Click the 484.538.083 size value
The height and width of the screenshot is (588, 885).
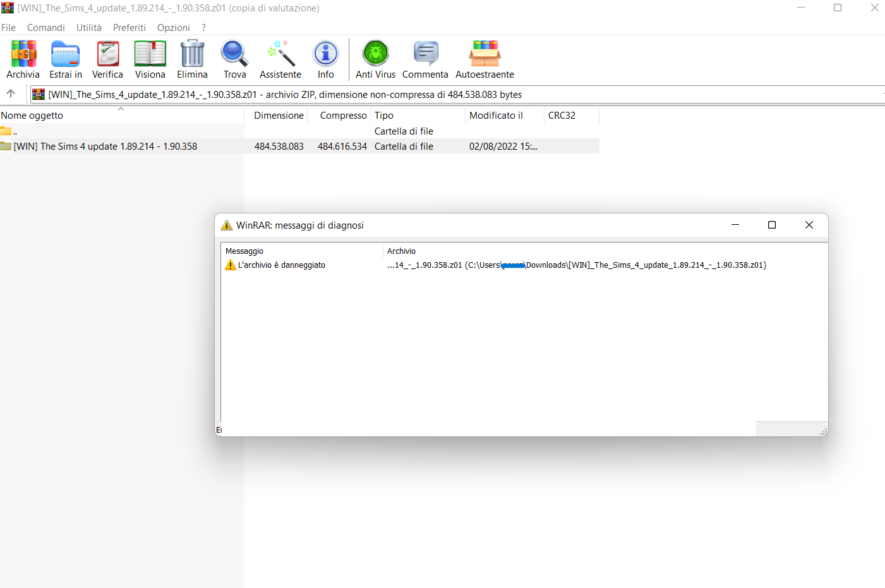[279, 146]
